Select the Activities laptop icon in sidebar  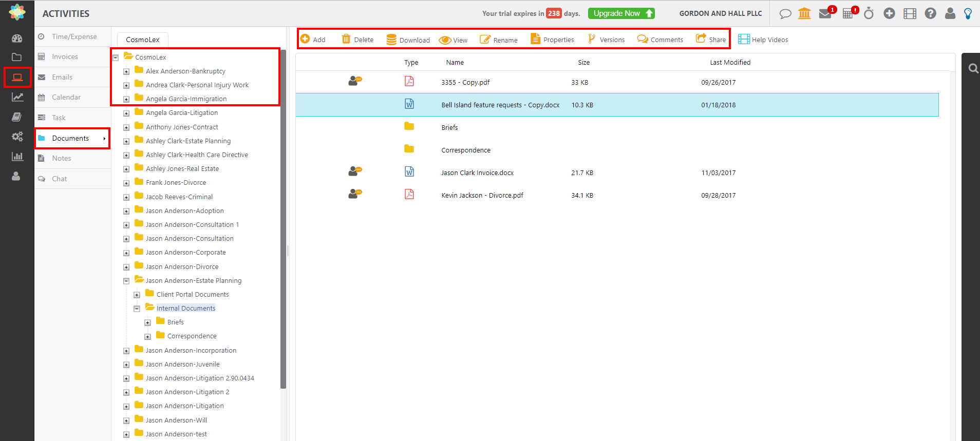point(17,77)
